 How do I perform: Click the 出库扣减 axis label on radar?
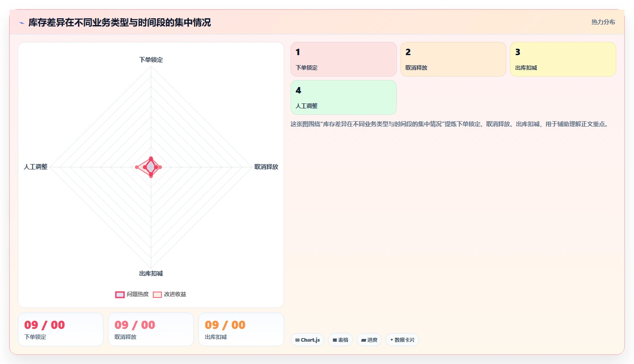pyautogui.click(x=151, y=273)
